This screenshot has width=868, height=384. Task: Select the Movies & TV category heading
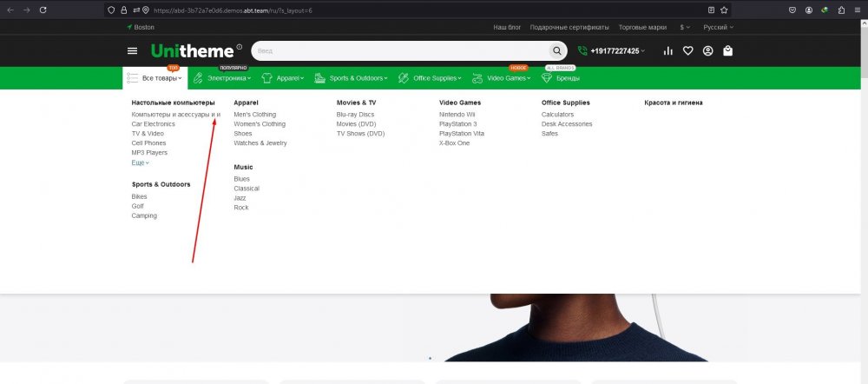[356, 103]
